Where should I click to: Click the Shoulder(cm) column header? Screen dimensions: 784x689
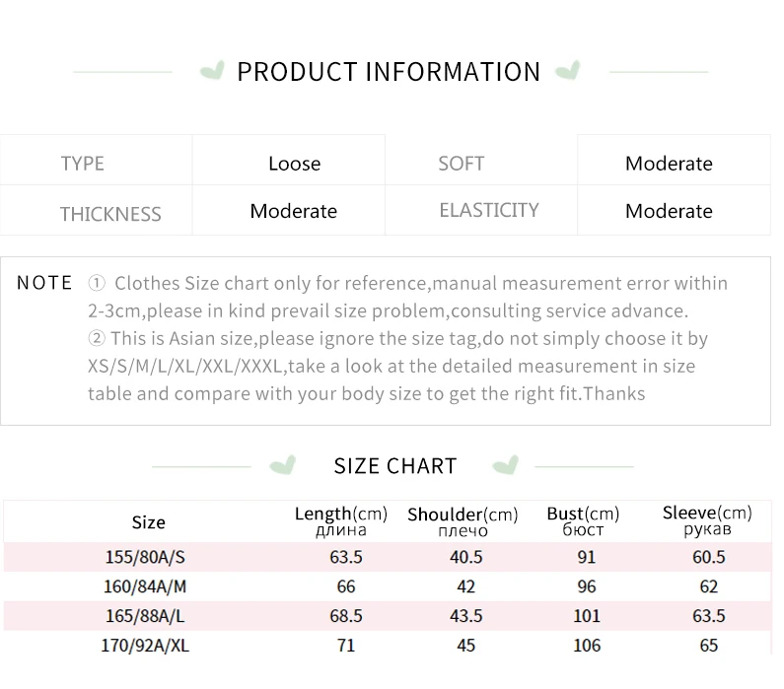[462, 521]
